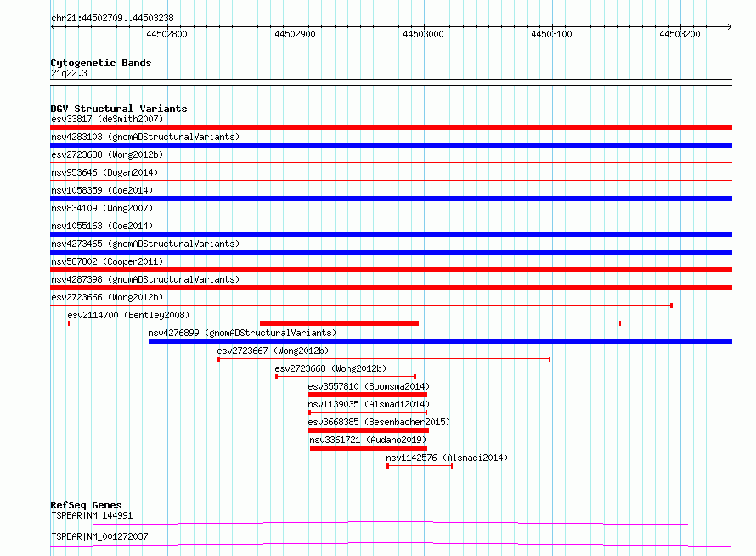
Task: Click nsv1055163 (Coe2014) variant label
Action: click(x=102, y=226)
